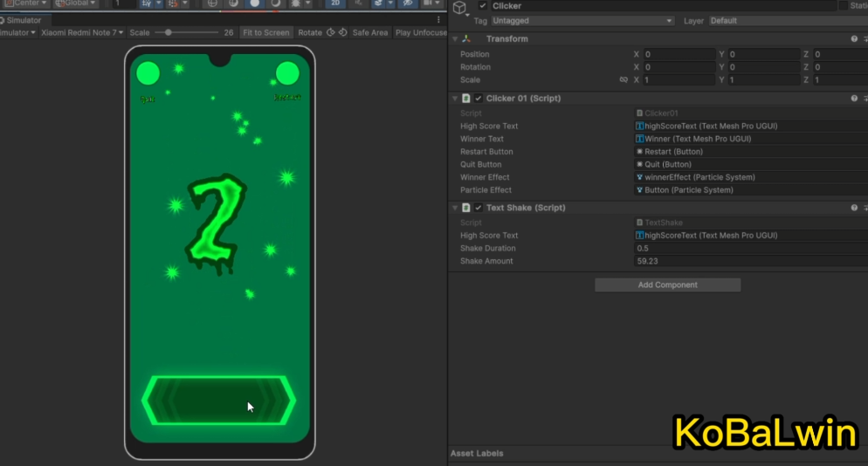
Task: Click the Simulator scale value 26
Action: point(229,32)
